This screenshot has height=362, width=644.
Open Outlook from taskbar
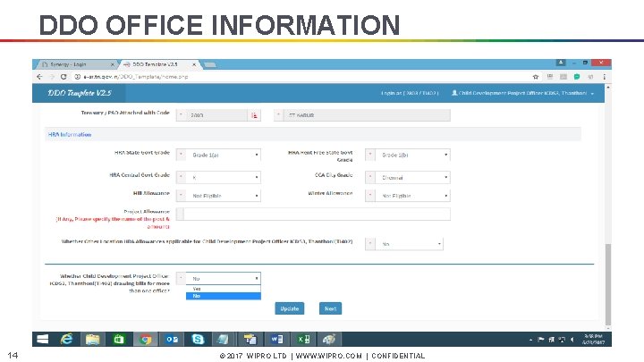(x=172, y=339)
